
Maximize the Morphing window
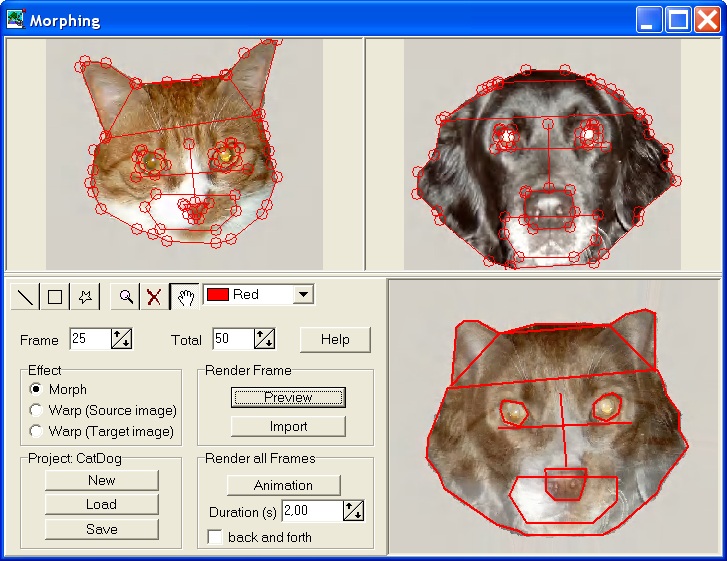tap(678, 20)
